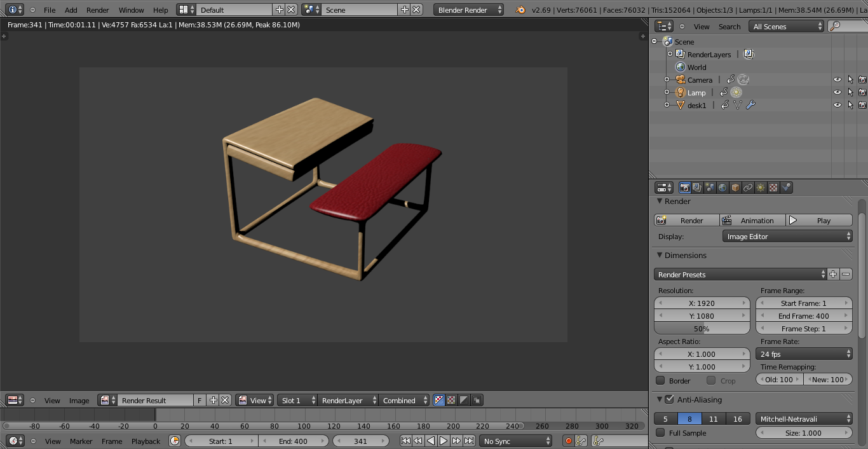Open the Mitchell-Netravali filter dropdown
The width and height of the screenshot is (868, 449).
pyautogui.click(x=804, y=418)
